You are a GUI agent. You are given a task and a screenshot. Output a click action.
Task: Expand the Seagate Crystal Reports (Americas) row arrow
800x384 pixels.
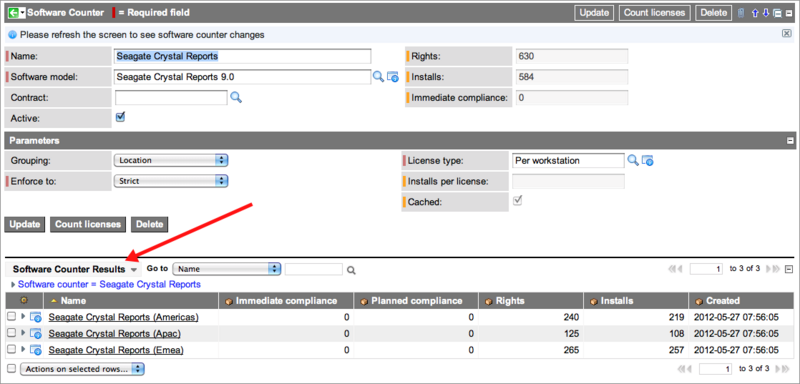pos(23,317)
